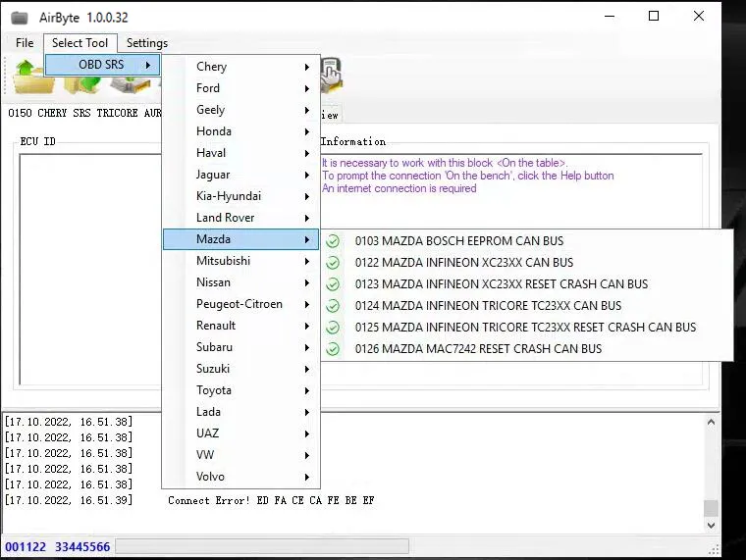This screenshot has width=746, height=560.
Task: Expand the Toyota submenu arrow
Action: 306,390
